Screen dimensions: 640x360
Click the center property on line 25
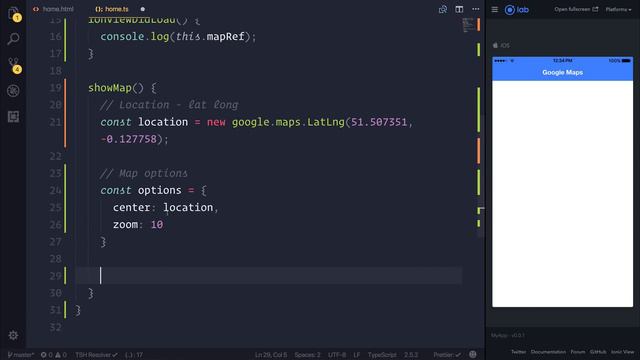coord(131,207)
